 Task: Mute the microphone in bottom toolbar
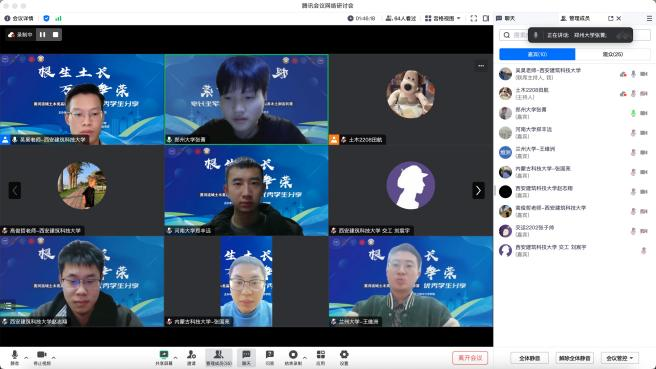pos(15,357)
